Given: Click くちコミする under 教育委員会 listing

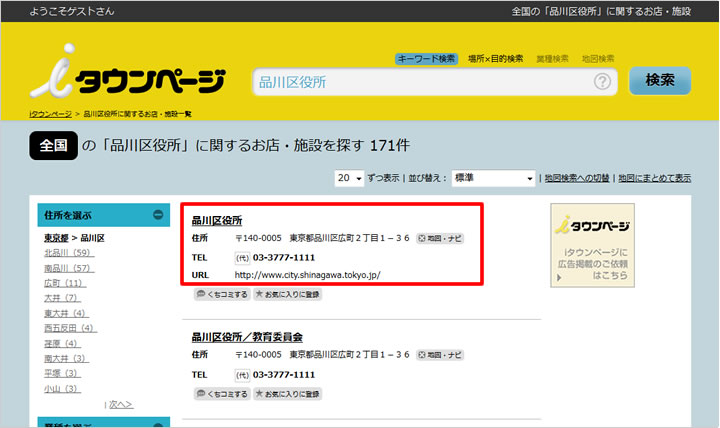Looking at the screenshot, I should 222,394.
